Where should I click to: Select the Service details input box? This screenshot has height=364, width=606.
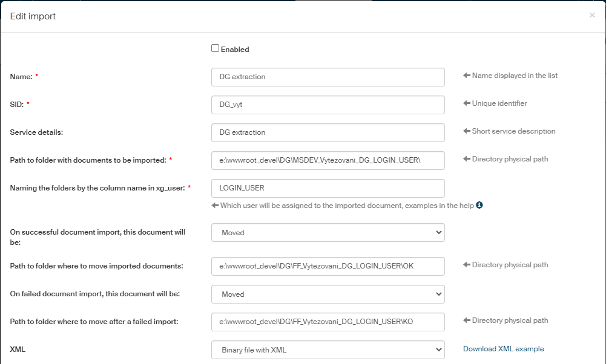pyautogui.click(x=328, y=132)
